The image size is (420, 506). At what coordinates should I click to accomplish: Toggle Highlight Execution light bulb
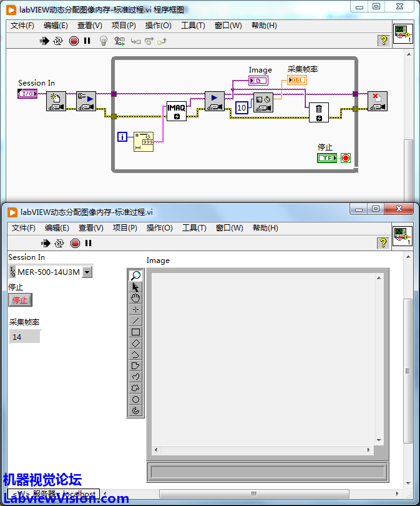click(104, 41)
